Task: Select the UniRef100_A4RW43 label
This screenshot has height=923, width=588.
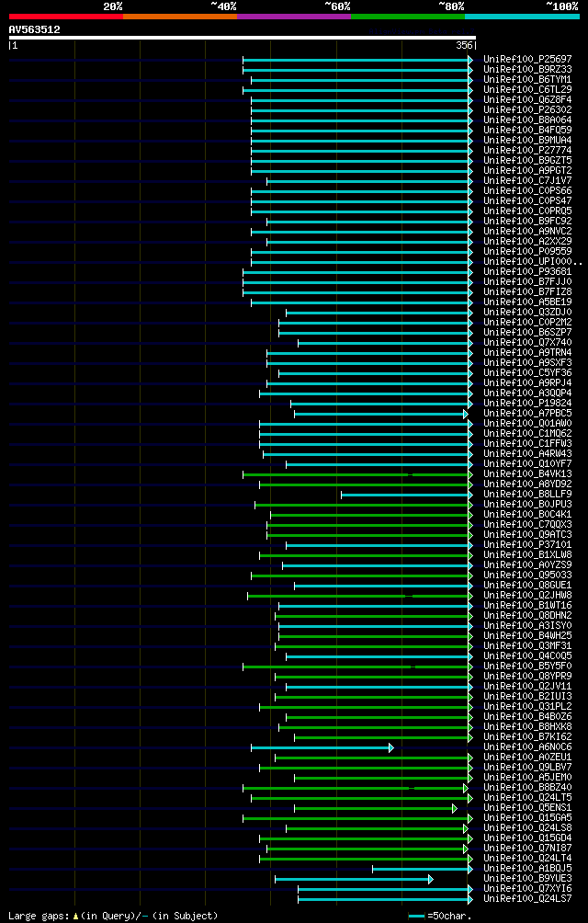Action: (527, 454)
